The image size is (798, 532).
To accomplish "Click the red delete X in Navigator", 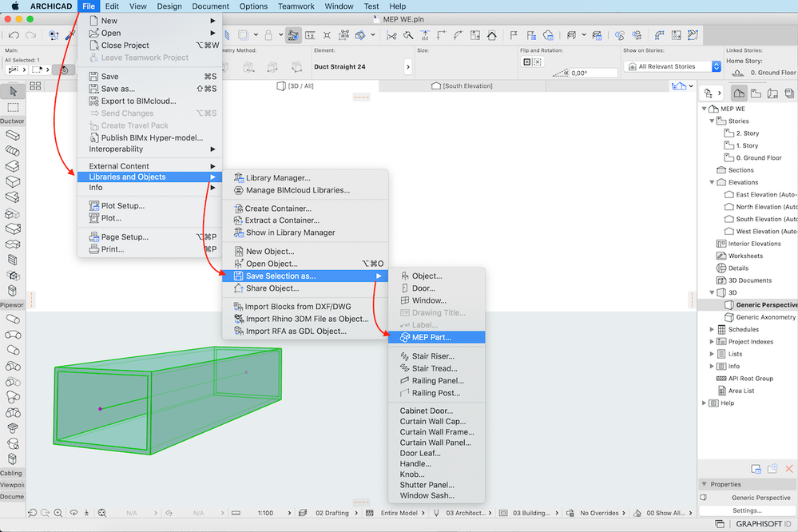I will point(789,468).
